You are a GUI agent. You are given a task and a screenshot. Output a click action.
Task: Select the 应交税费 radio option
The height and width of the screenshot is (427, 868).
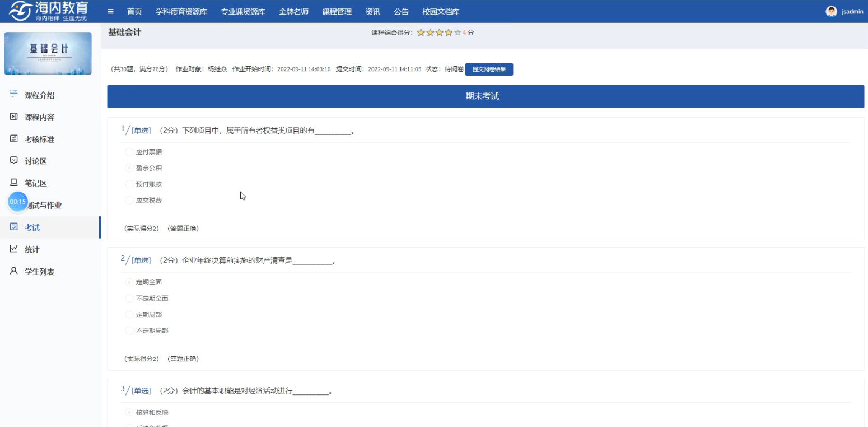[x=129, y=200]
